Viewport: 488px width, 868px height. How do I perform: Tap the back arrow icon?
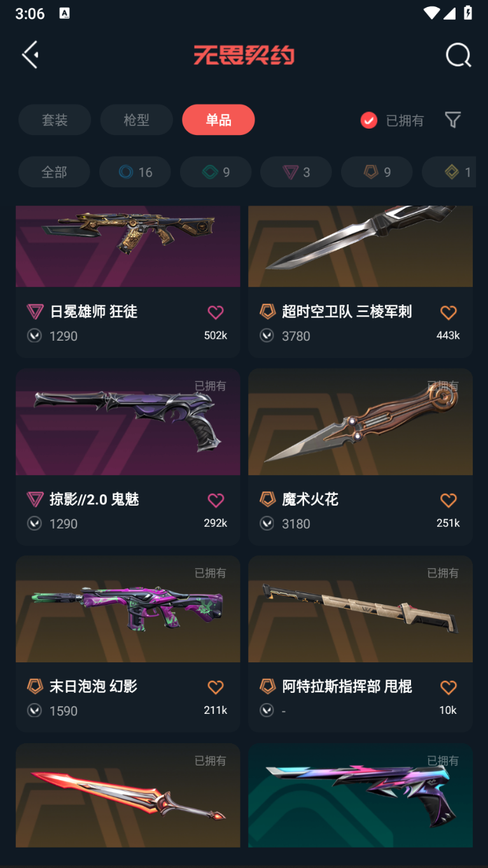pos(30,55)
